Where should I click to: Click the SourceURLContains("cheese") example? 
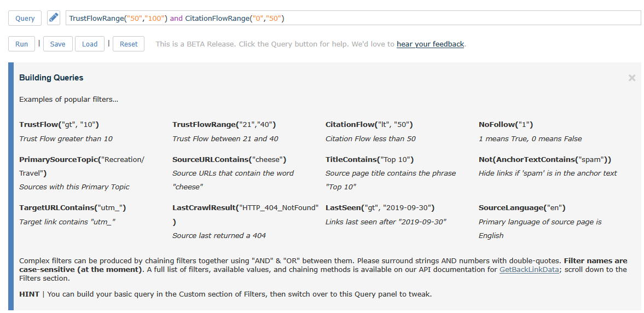[229, 159]
